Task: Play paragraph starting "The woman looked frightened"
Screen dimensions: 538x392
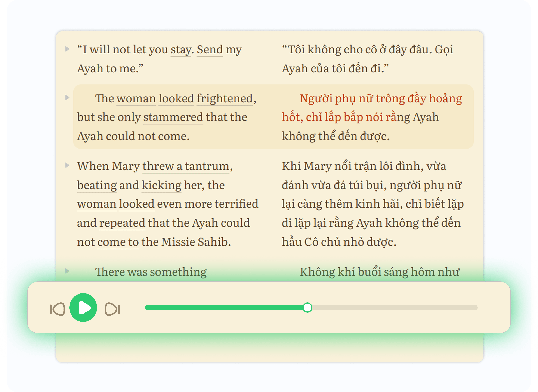Action: pos(67,97)
